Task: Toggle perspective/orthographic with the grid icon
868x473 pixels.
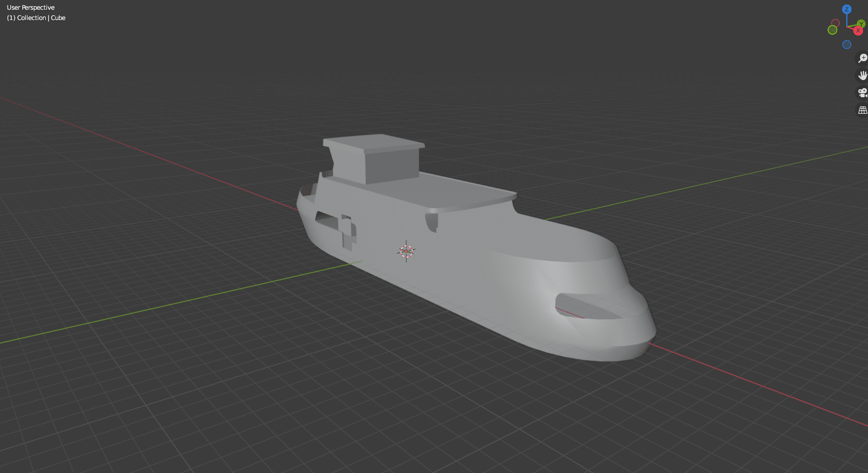Action: pos(862,110)
